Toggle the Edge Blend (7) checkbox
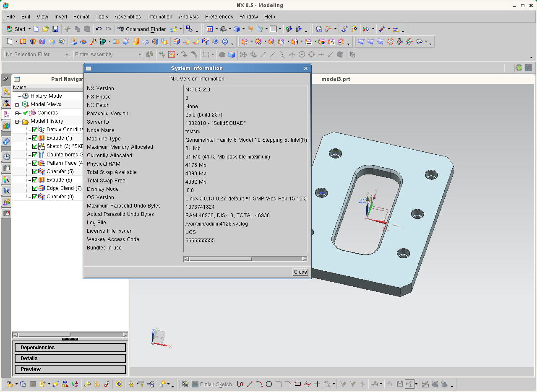Image resolution: width=537 pixels, height=392 pixels. click(x=35, y=188)
